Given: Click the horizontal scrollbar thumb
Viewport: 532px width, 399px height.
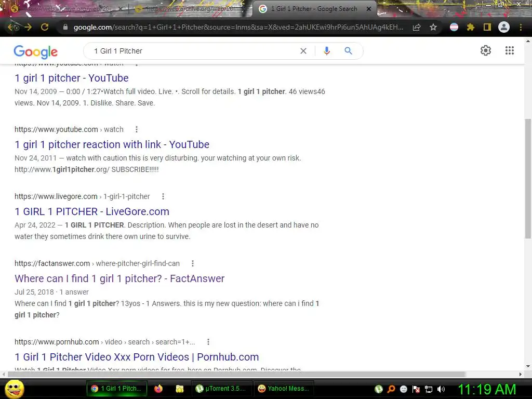Looking at the screenshot, I should [236, 374].
